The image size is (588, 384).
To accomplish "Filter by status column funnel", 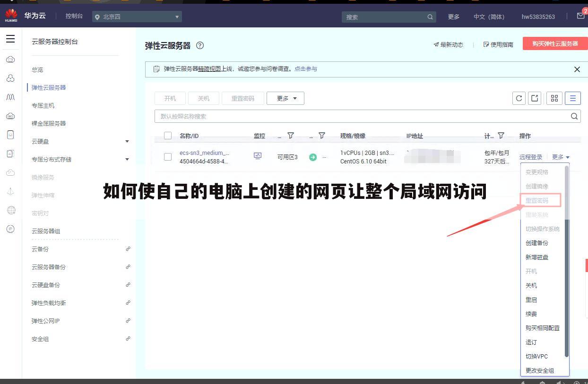I will point(322,136).
